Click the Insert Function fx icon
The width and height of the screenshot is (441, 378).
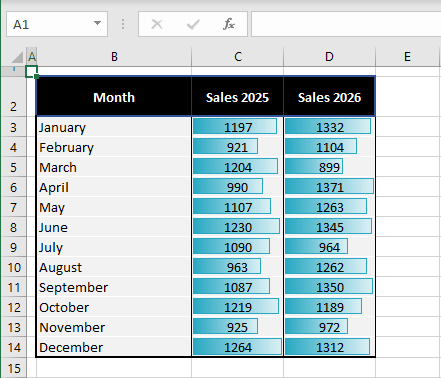(229, 24)
